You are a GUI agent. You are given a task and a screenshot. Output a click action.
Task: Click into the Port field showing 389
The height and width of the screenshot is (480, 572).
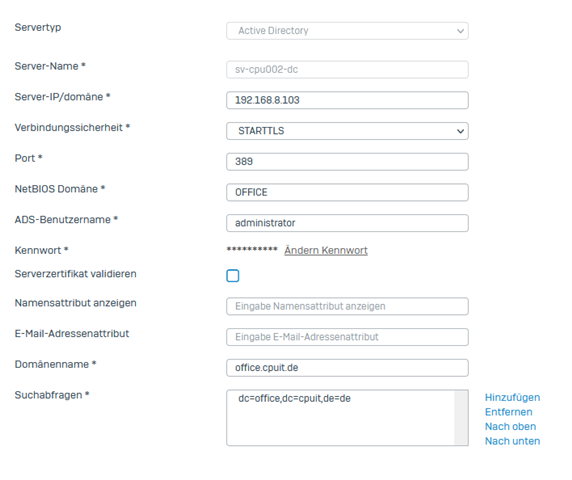(x=347, y=162)
